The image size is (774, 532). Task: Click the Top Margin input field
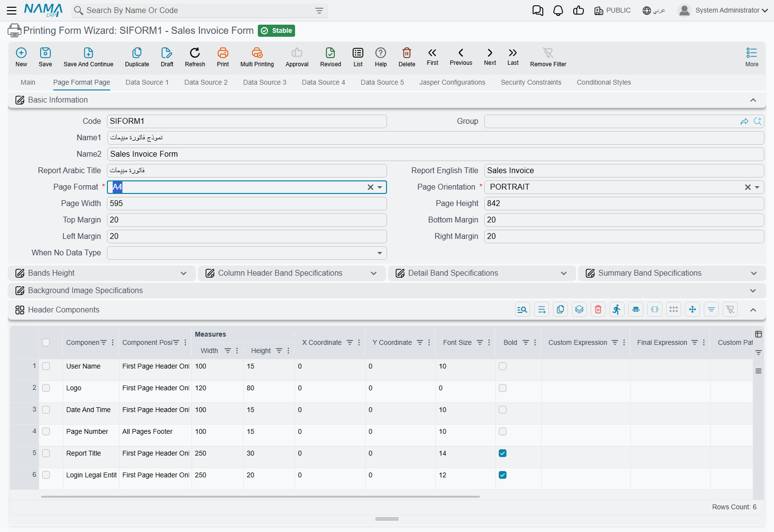pos(247,220)
